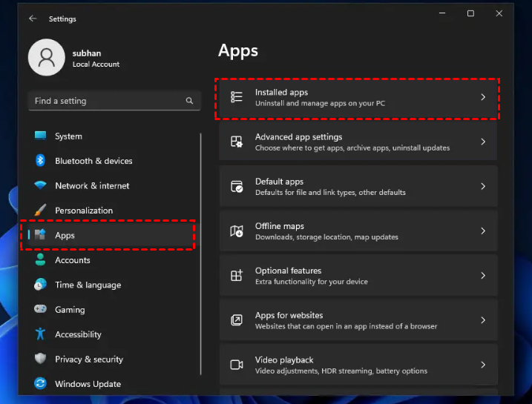Open Network & internet section
Screen dimensions: 532x404
tap(92, 186)
